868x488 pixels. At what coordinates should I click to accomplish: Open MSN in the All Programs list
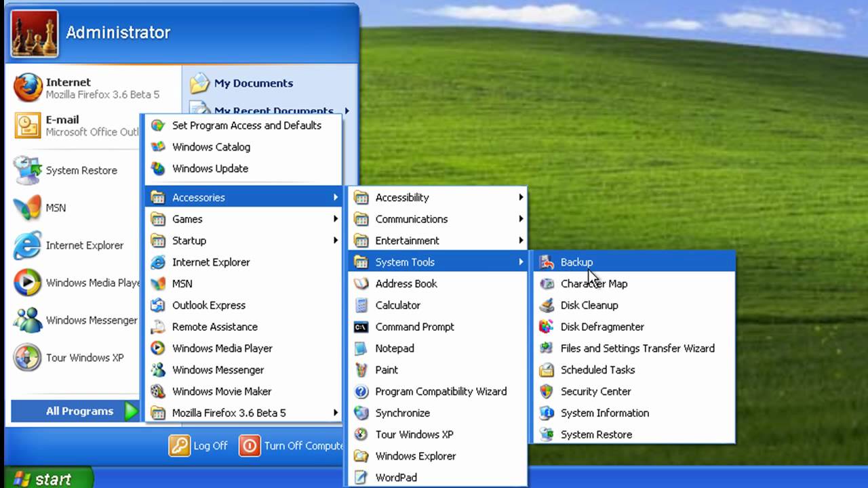243,283
